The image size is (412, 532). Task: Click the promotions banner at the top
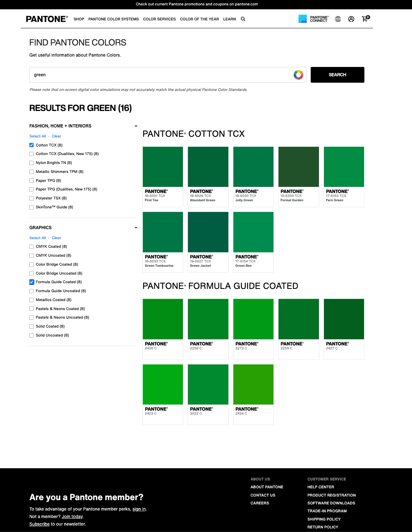[x=197, y=4]
